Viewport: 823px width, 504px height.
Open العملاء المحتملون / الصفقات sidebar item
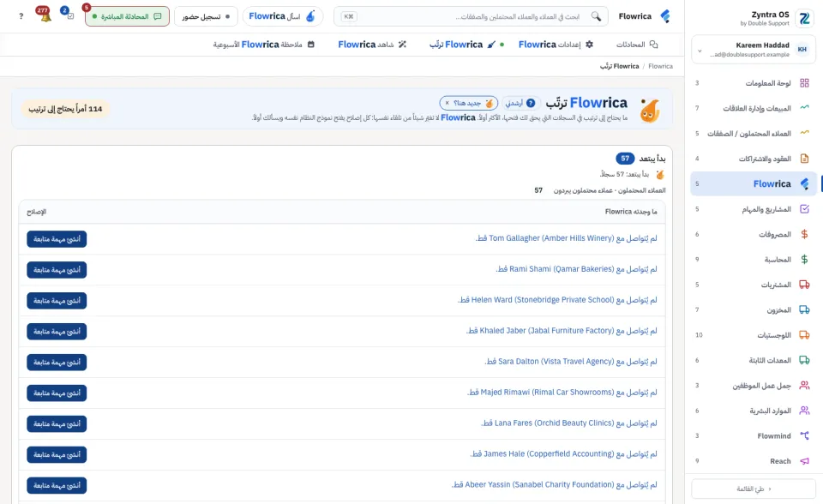click(754, 134)
